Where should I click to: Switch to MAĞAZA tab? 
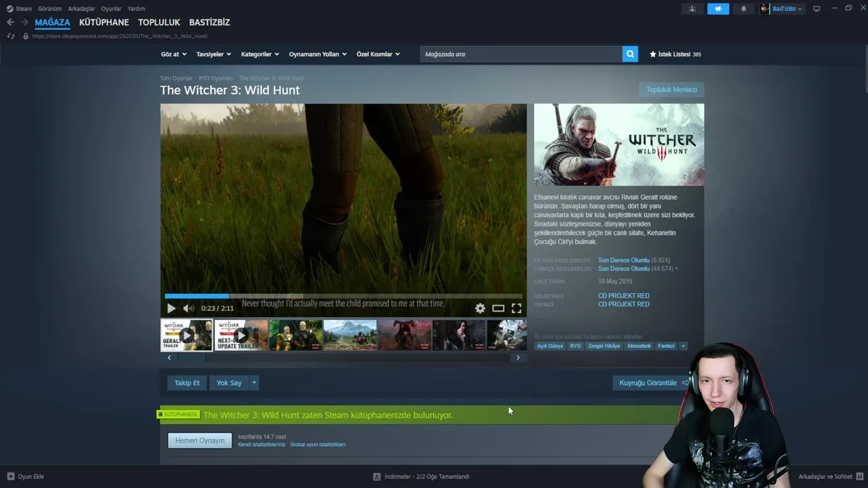(x=52, y=22)
